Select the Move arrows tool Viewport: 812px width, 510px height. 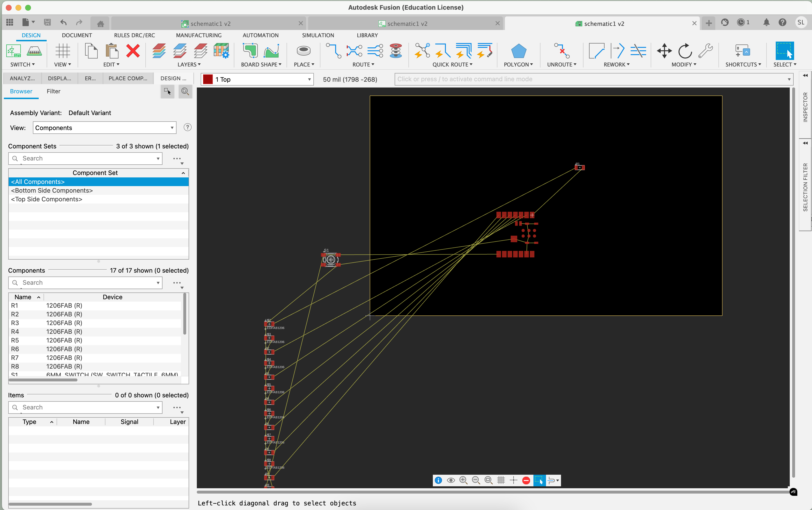click(x=664, y=51)
